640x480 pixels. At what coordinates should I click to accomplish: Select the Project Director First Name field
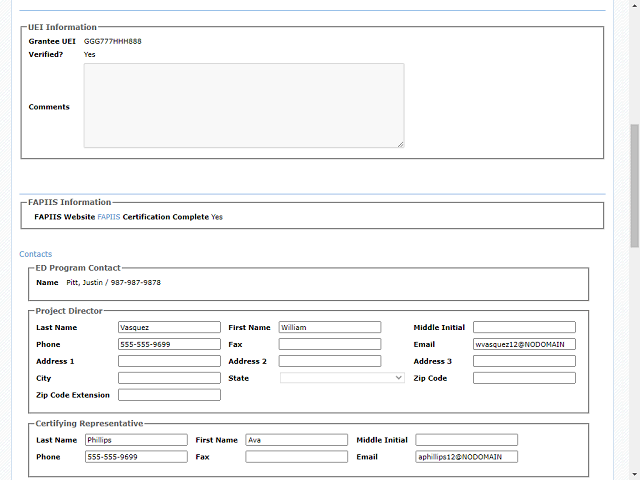point(330,327)
